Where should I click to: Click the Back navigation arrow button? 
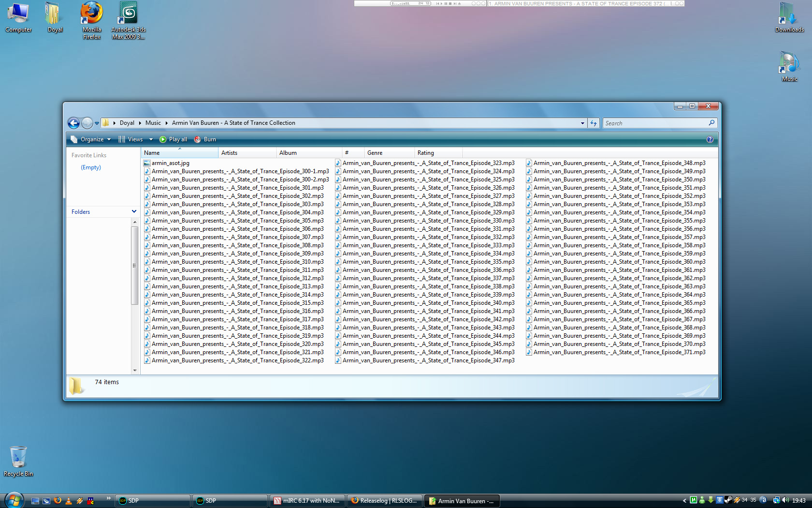[73, 123]
